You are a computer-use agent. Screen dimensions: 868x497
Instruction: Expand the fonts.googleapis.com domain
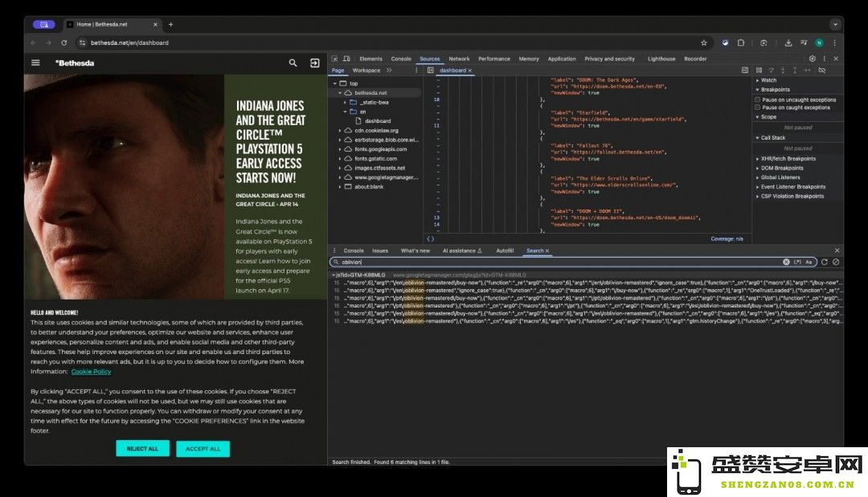(x=340, y=149)
